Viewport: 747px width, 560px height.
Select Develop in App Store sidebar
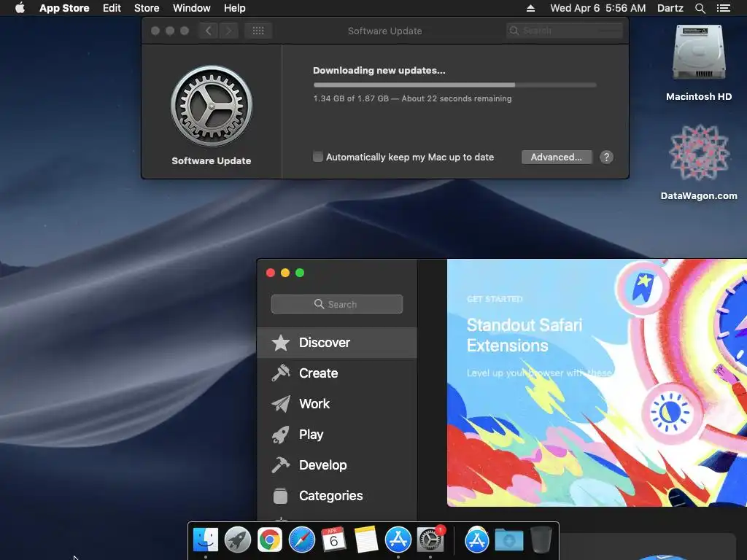point(337,464)
